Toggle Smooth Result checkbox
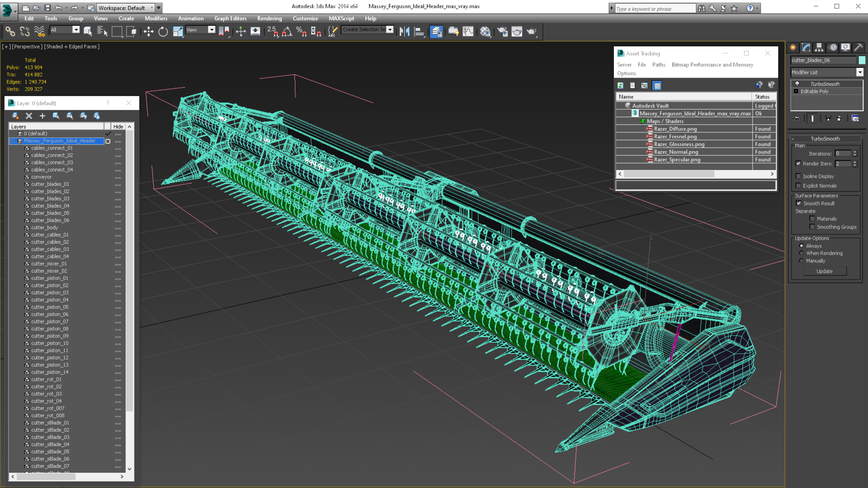This screenshot has width=868, height=488. coord(799,203)
